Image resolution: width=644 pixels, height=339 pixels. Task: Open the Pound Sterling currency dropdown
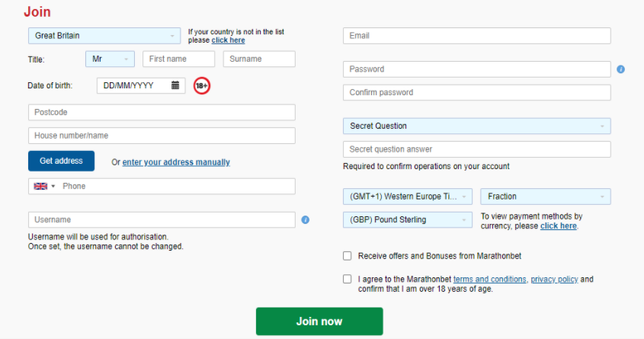(408, 219)
